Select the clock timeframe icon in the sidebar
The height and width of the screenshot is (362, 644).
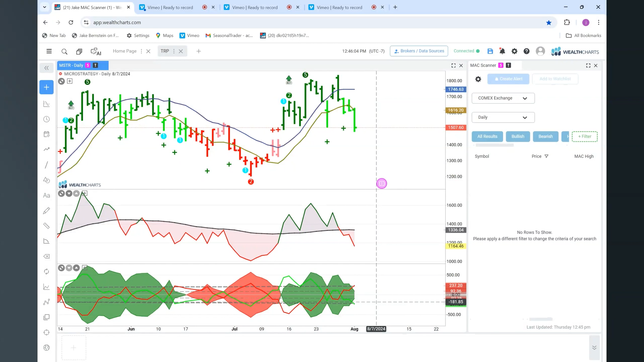pyautogui.click(x=47, y=119)
